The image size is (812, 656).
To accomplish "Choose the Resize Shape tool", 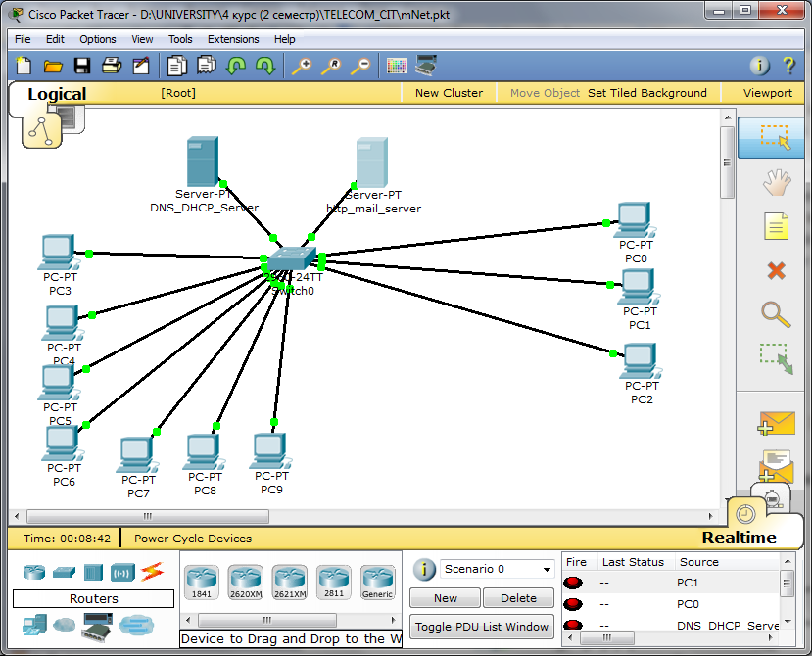I will point(777,358).
